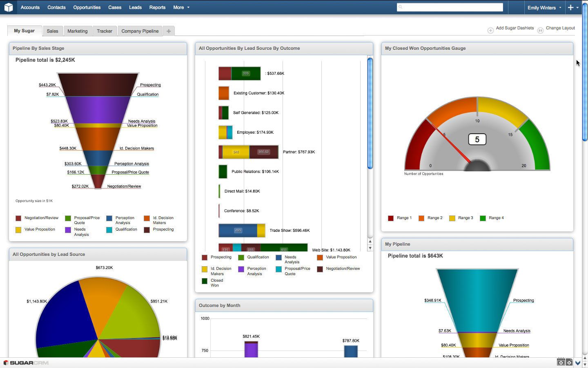Viewport: 588px width, 368px height.
Task: Click Range 3 yellow gauge legend swatch
Action: coord(452,218)
